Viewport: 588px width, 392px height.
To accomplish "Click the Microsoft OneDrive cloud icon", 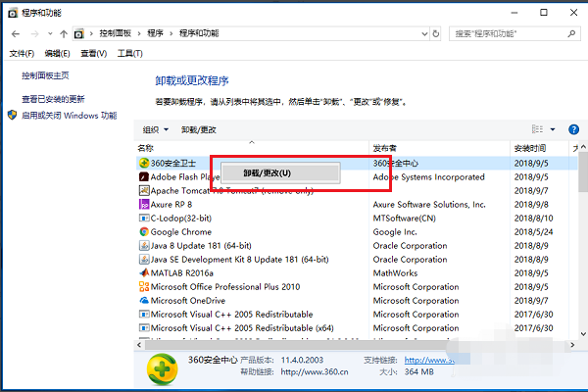I will [144, 301].
